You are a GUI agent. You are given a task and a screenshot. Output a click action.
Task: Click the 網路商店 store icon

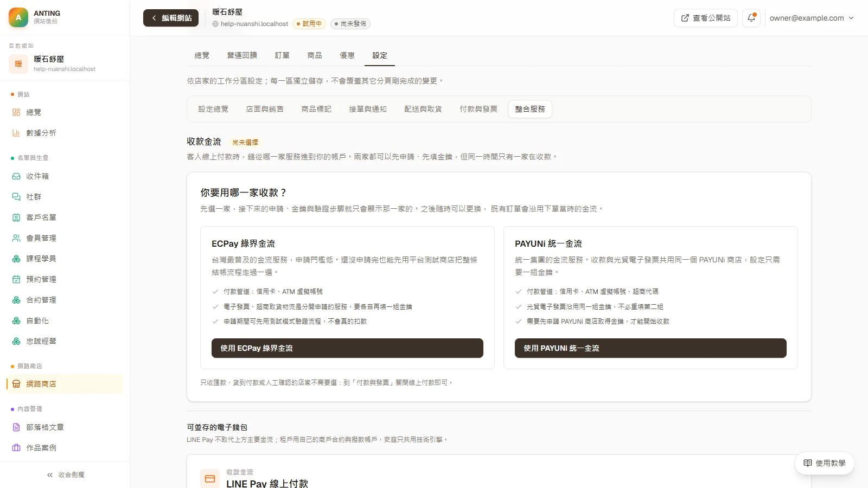16,384
